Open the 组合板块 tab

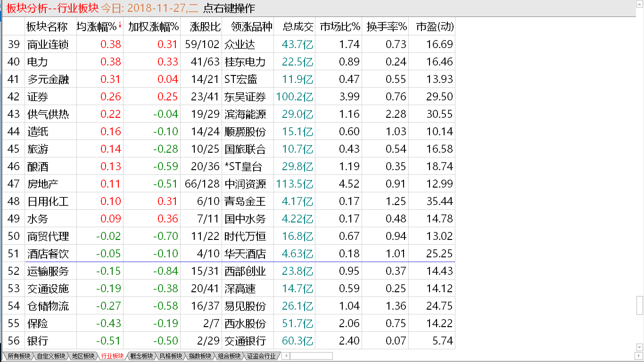pos(229,356)
